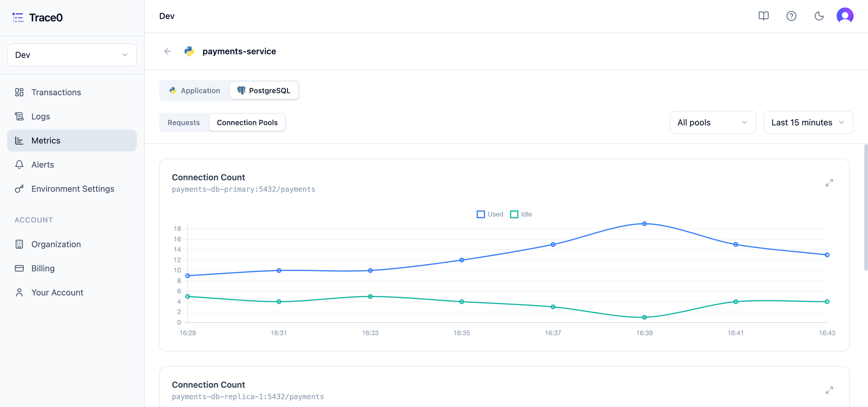
Task: Select Metrics in the sidebar
Action: [x=72, y=140]
